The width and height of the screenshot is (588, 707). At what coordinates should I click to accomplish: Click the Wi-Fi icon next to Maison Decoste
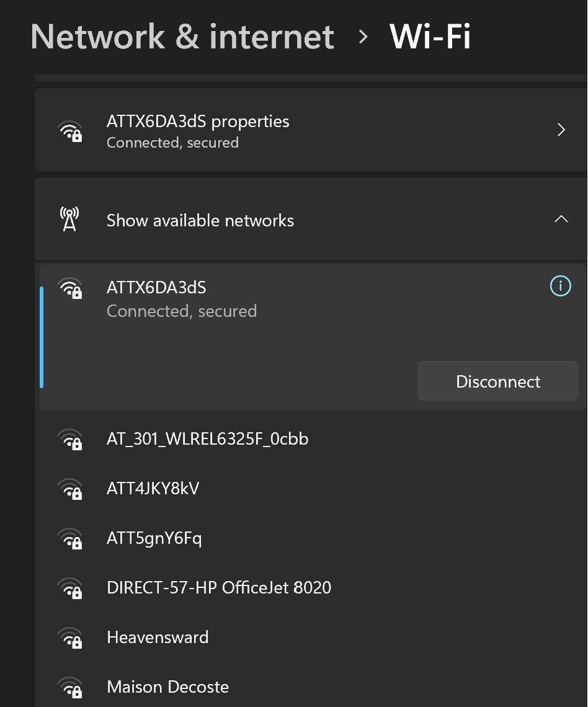pyautogui.click(x=70, y=688)
